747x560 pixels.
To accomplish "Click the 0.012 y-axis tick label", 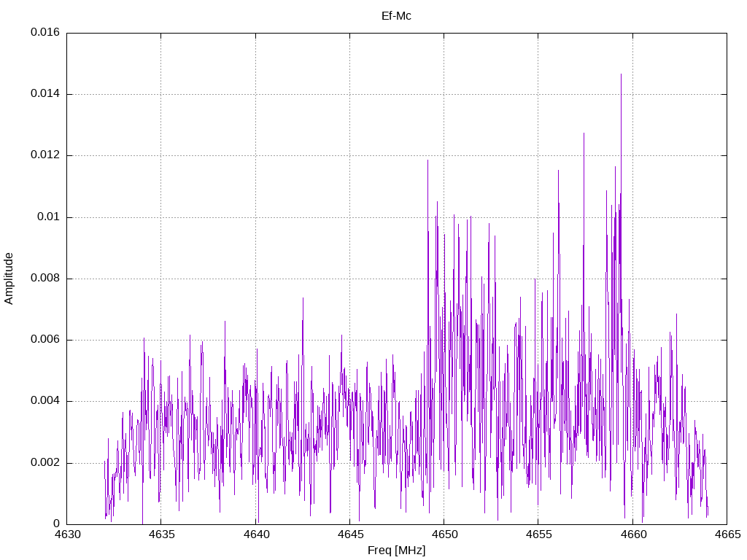I will [x=45, y=155].
